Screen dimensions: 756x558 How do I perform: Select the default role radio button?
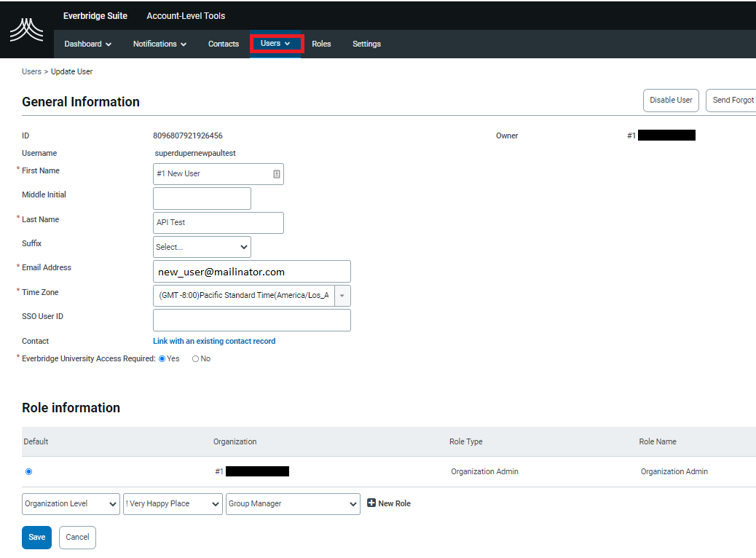pyautogui.click(x=29, y=471)
